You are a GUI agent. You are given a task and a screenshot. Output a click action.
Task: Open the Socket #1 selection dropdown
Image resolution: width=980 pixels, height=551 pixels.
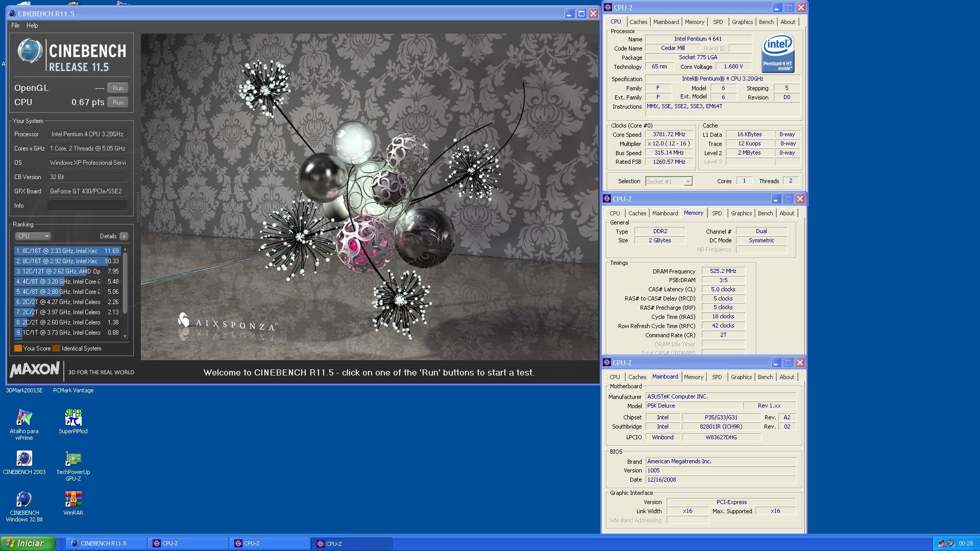point(669,182)
